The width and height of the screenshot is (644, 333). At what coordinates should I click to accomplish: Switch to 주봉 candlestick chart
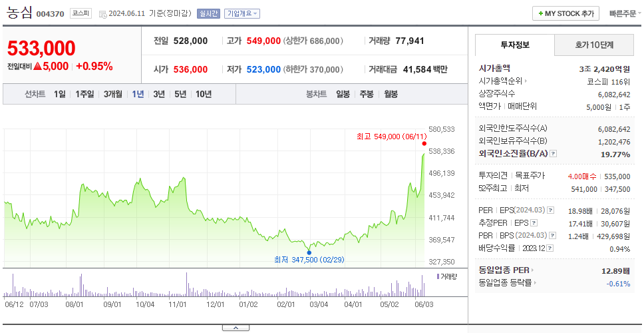point(367,94)
